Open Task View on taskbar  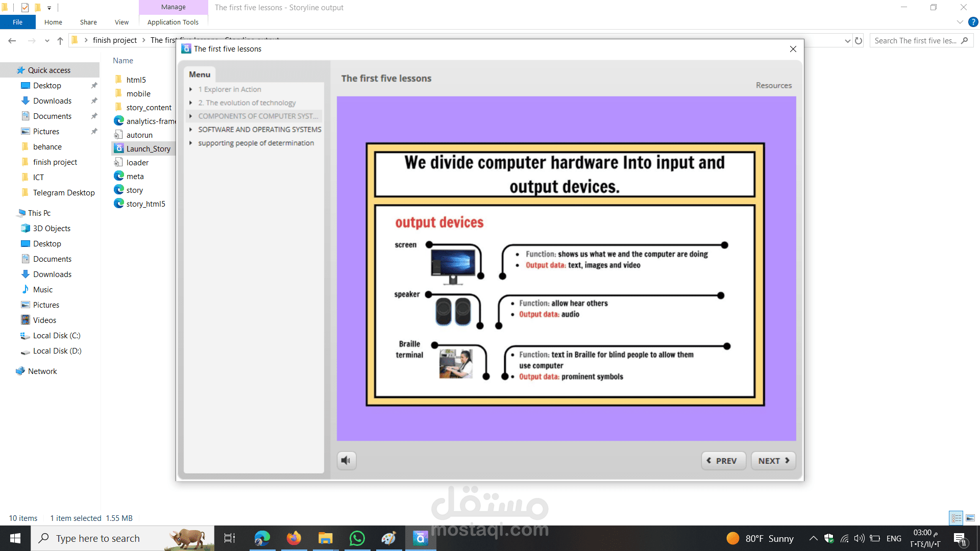[230, 538]
